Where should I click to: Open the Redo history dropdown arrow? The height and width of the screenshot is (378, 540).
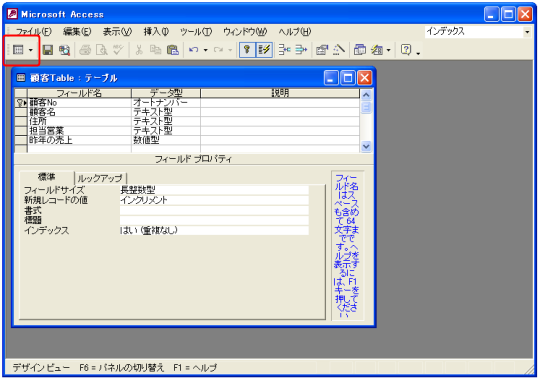tap(230, 50)
